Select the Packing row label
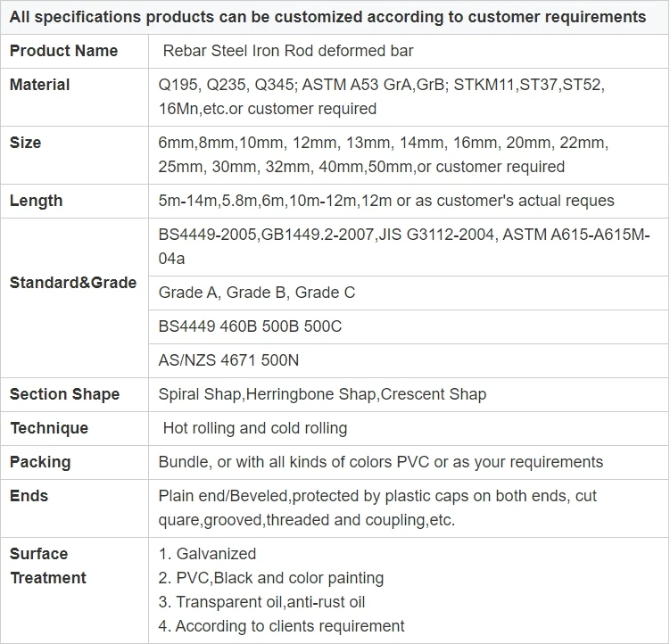The width and height of the screenshot is (670, 644). click(x=40, y=462)
